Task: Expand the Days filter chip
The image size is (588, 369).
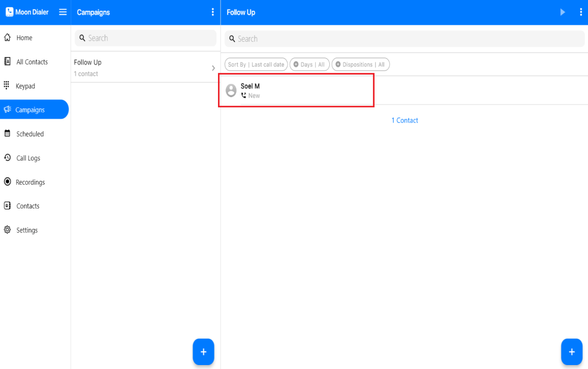Action: pyautogui.click(x=310, y=64)
